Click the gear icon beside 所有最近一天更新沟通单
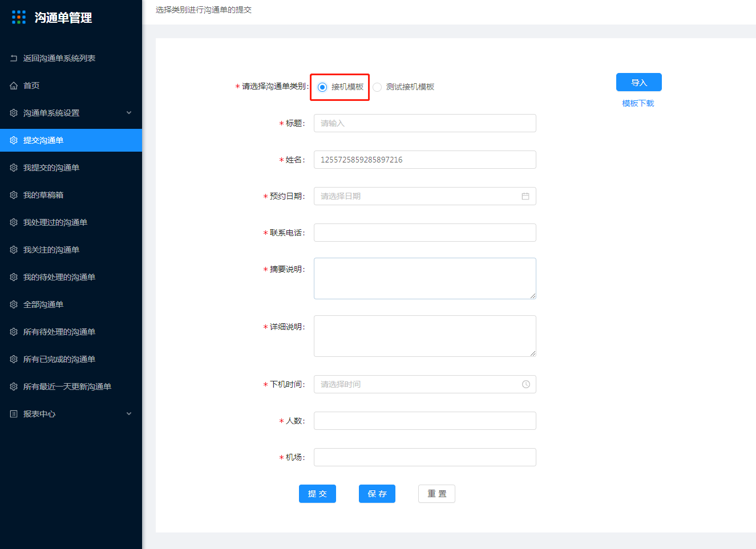Viewport: 756px width, 549px height. pos(14,387)
